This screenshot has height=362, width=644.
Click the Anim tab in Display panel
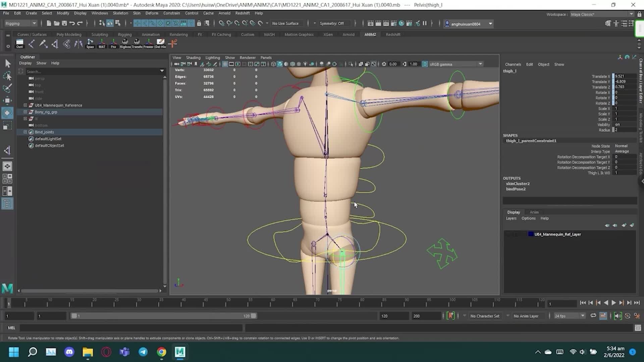[x=534, y=212]
